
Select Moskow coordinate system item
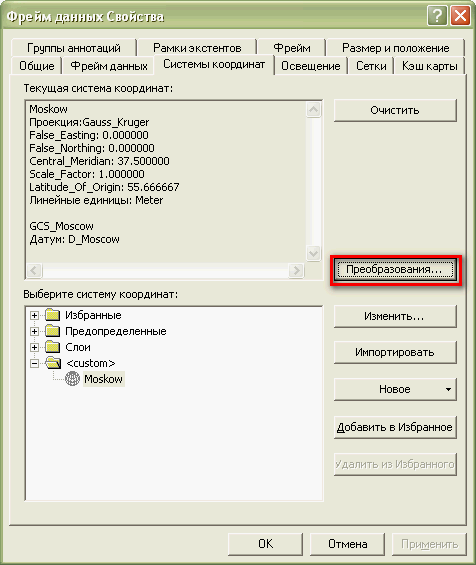pyautogui.click(x=103, y=379)
